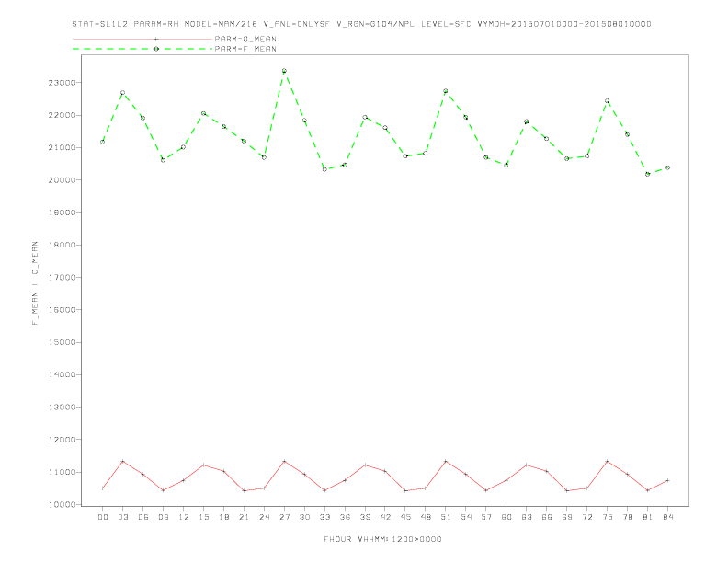This screenshot has width=728, height=563.
Task: Click the red O_MEAN data marker at hour 03
Action: click(122, 461)
